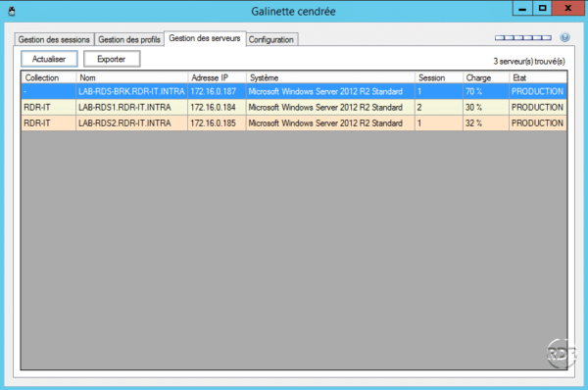Switch to Gestion des sessions tab
The width and height of the screenshot is (588, 390).
54,39
